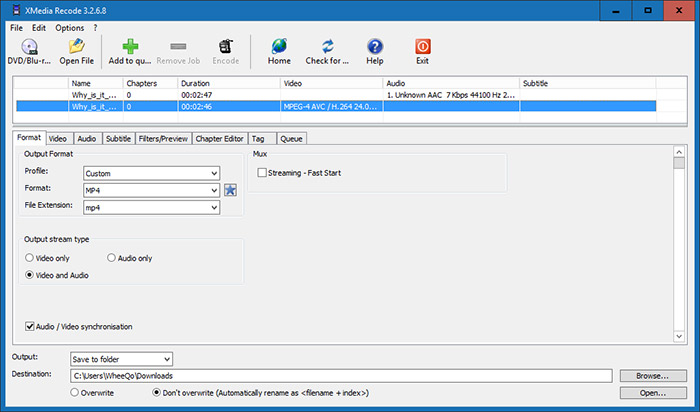This screenshot has width=700, height=412.
Task: Open the Filters/Preview tab
Action: (163, 139)
